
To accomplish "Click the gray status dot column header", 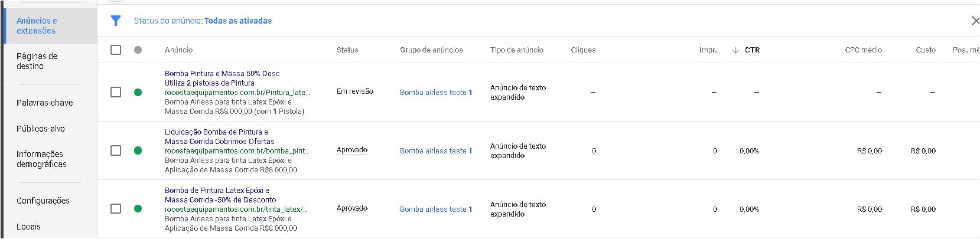I will click(x=138, y=50).
